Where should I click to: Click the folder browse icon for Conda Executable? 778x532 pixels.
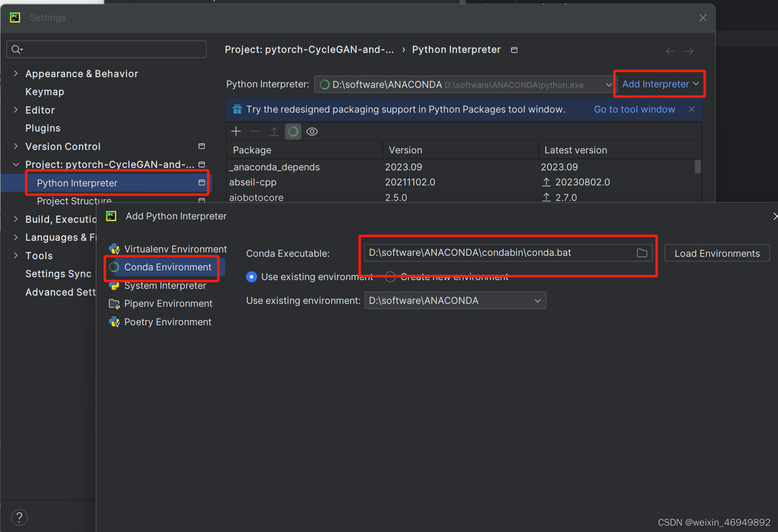[x=642, y=253]
